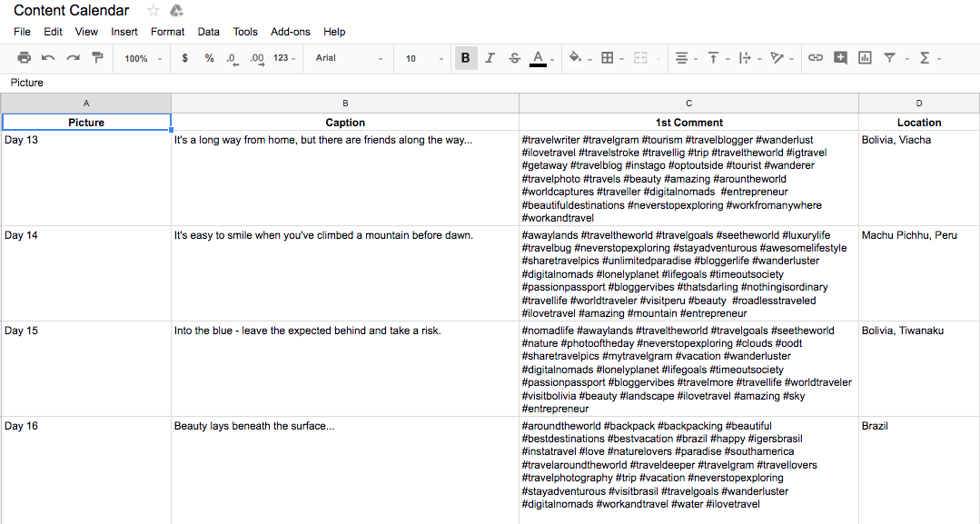Open the Arial font dropdown
The height and width of the screenshot is (524, 980).
(x=349, y=58)
